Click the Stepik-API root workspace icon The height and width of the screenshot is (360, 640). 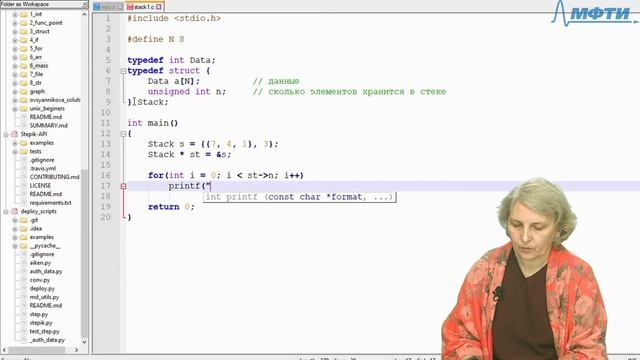pyautogui.click(x=15, y=134)
